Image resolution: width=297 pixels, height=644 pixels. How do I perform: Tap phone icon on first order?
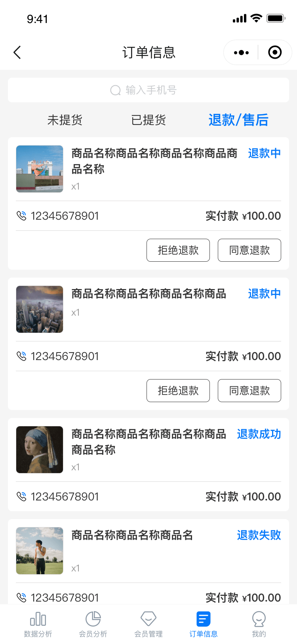coord(21,216)
